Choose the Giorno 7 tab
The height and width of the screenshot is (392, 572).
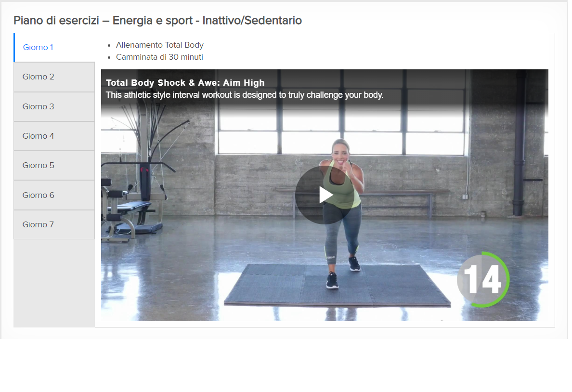(54, 225)
